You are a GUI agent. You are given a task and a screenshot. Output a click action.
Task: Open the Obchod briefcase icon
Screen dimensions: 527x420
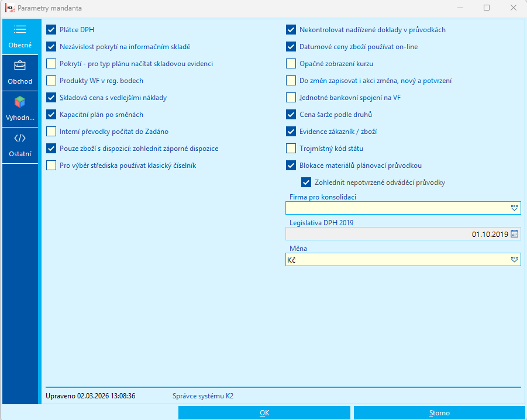(20, 66)
